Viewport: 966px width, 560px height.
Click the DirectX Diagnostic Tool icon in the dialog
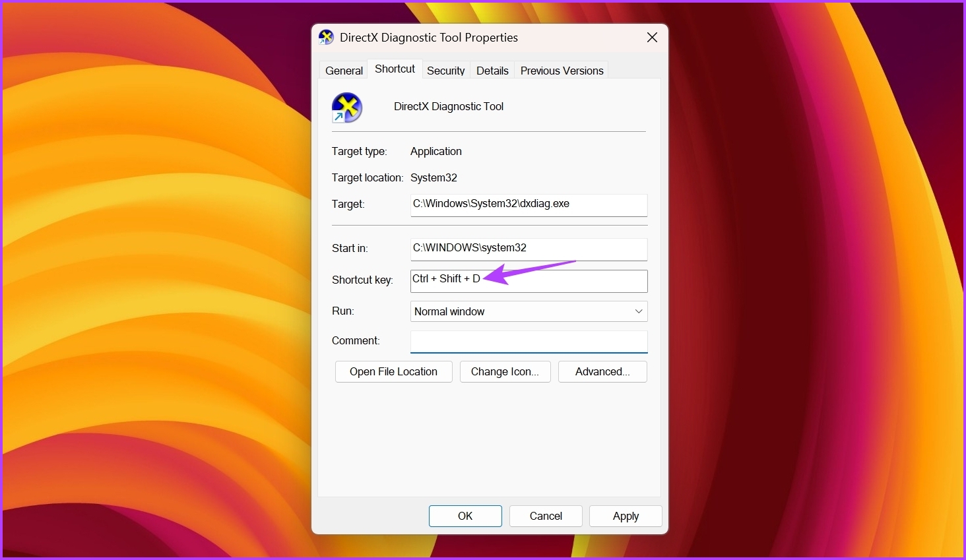coord(346,107)
